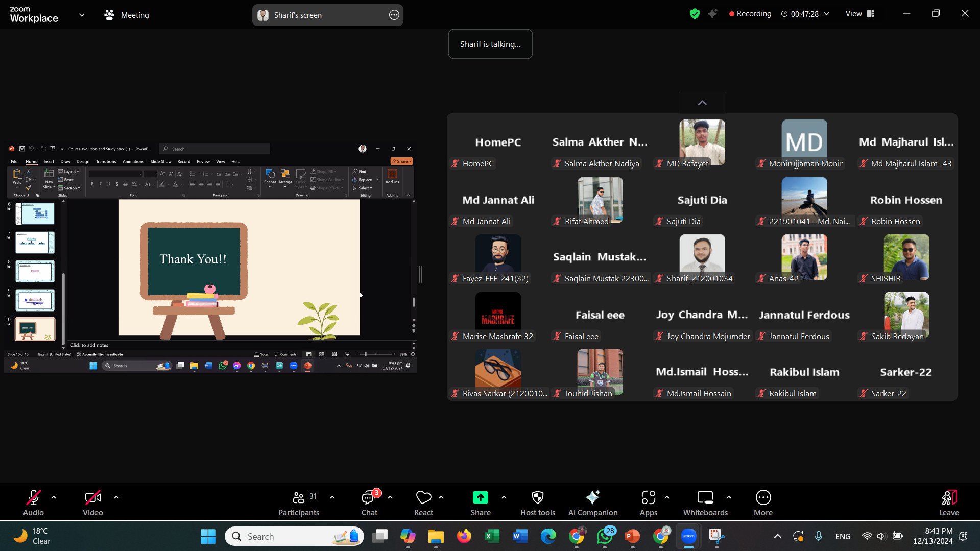Turn on the Video camera

[x=93, y=503]
